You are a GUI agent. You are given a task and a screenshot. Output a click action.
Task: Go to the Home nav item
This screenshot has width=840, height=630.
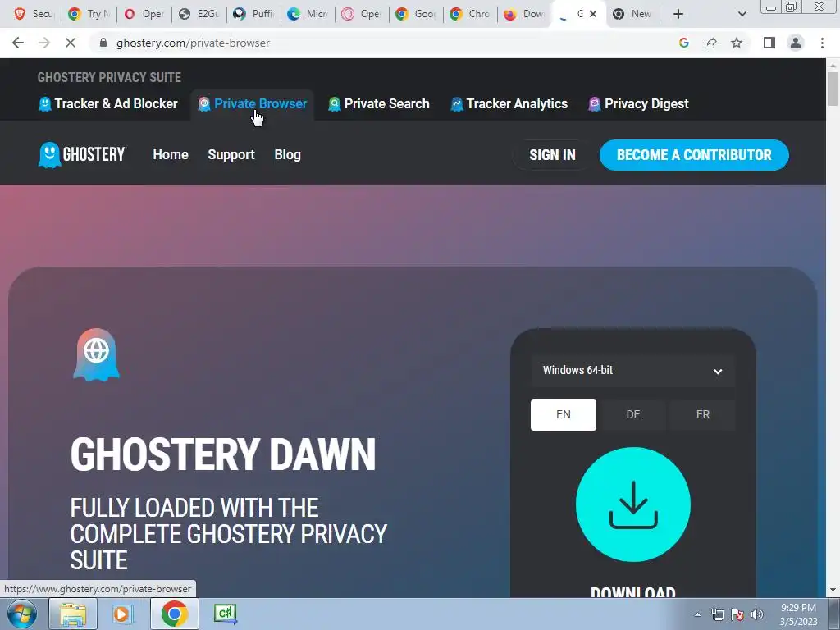(171, 155)
